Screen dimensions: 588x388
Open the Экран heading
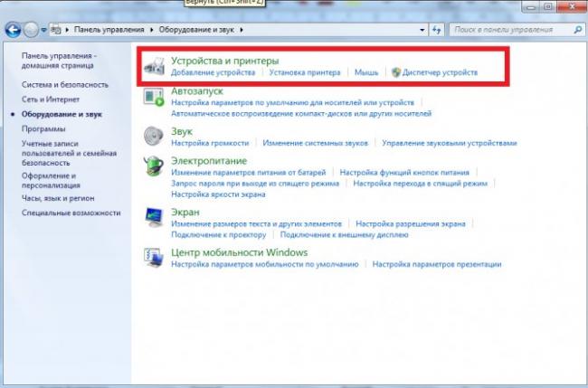pyautogui.click(x=185, y=212)
